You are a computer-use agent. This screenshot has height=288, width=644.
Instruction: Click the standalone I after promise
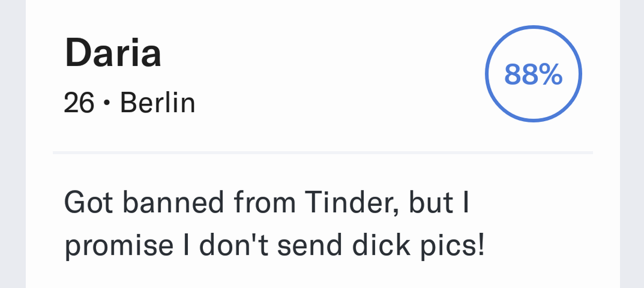point(186,246)
